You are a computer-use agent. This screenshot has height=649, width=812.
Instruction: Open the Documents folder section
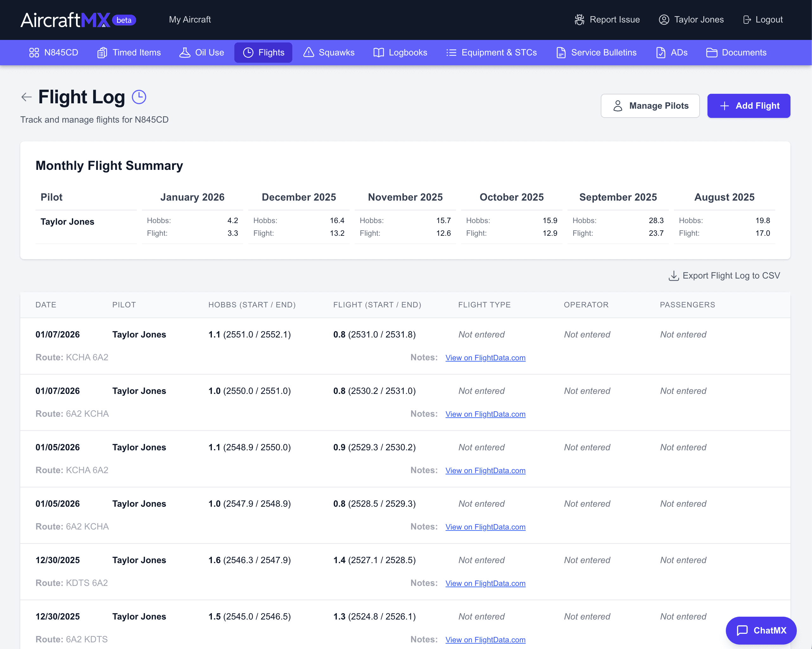pyautogui.click(x=736, y=52)
